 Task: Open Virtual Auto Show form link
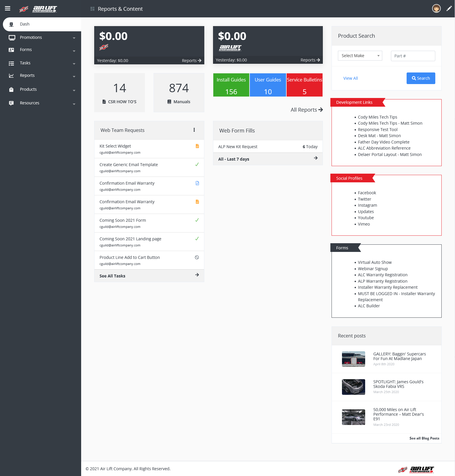pos(375,262)
